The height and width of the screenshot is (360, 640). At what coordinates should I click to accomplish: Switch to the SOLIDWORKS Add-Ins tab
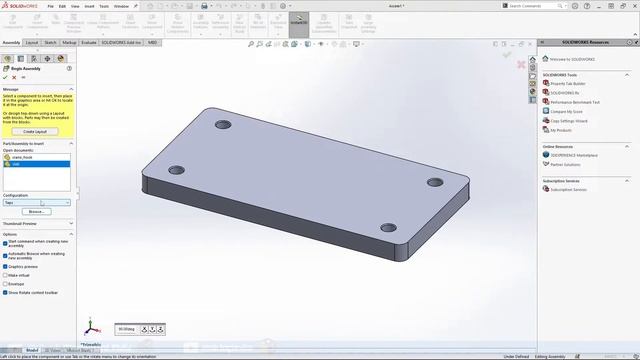click(x=121, y=42)
